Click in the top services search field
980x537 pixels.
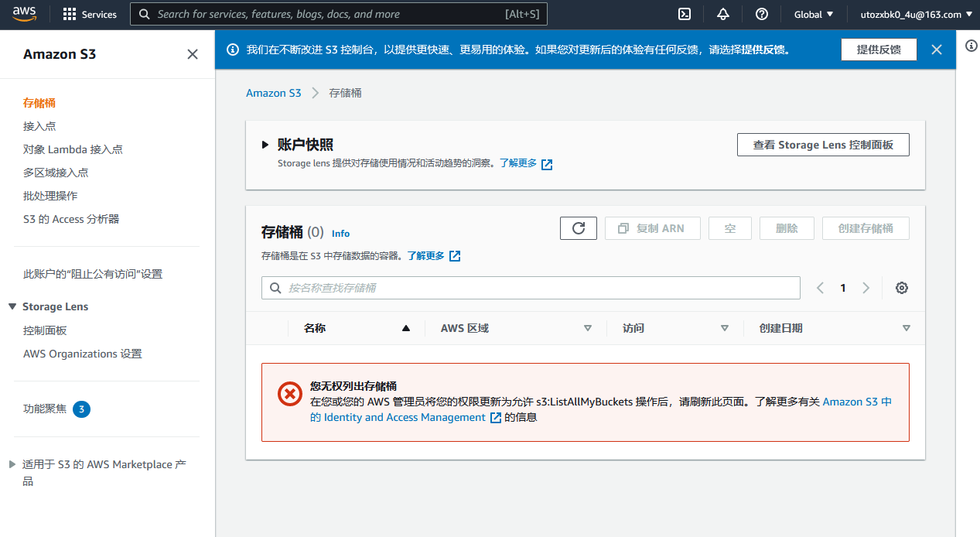click(x=339, y=14)
